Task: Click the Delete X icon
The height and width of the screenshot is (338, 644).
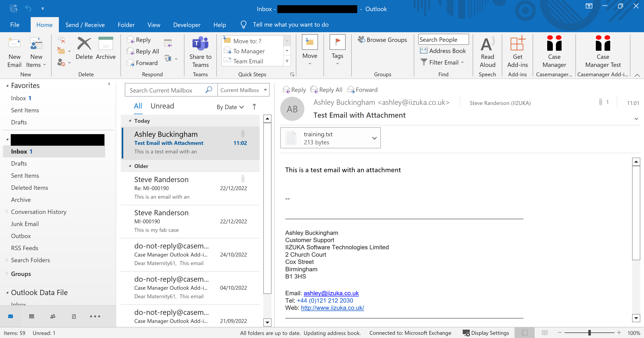Action: click(x=84, y=44)
